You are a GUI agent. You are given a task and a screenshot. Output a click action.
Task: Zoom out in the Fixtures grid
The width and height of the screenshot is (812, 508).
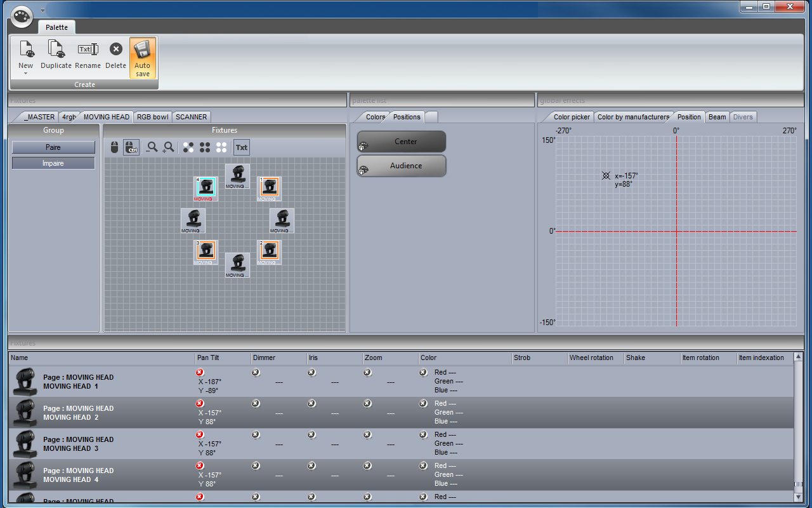152,147
